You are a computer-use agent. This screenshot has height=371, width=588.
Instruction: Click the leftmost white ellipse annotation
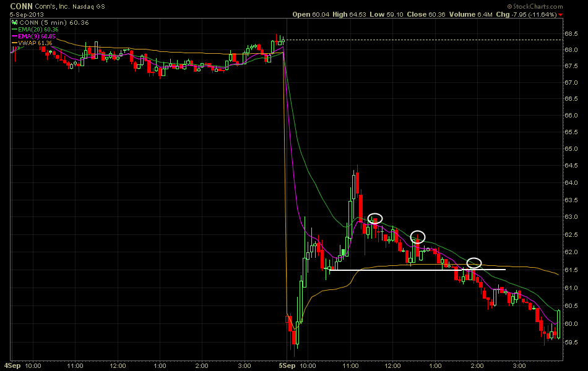click(x=375, y=218)
